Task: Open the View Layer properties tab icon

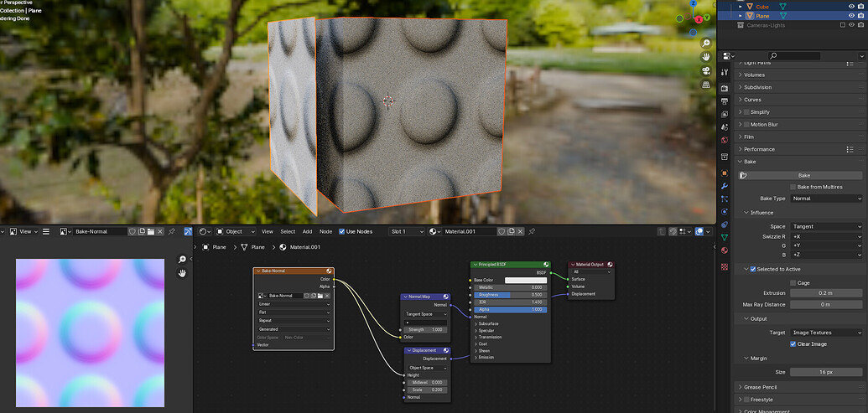Action: 725,115
